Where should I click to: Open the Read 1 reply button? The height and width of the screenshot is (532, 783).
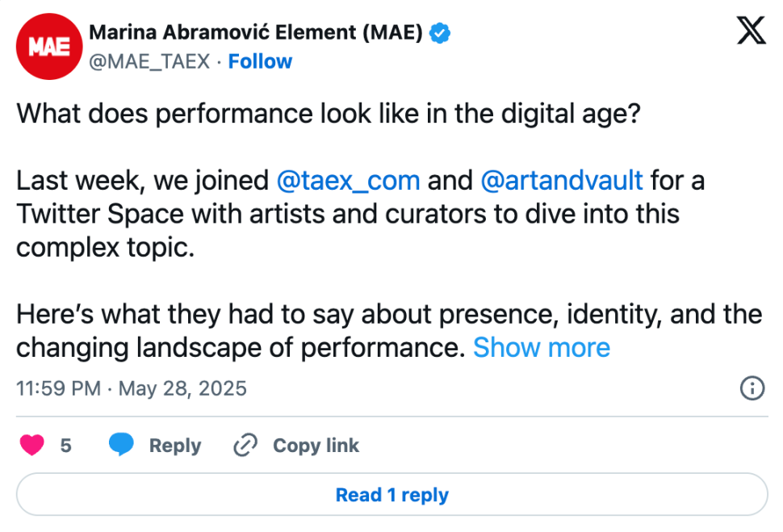click(x=392, y=495)
